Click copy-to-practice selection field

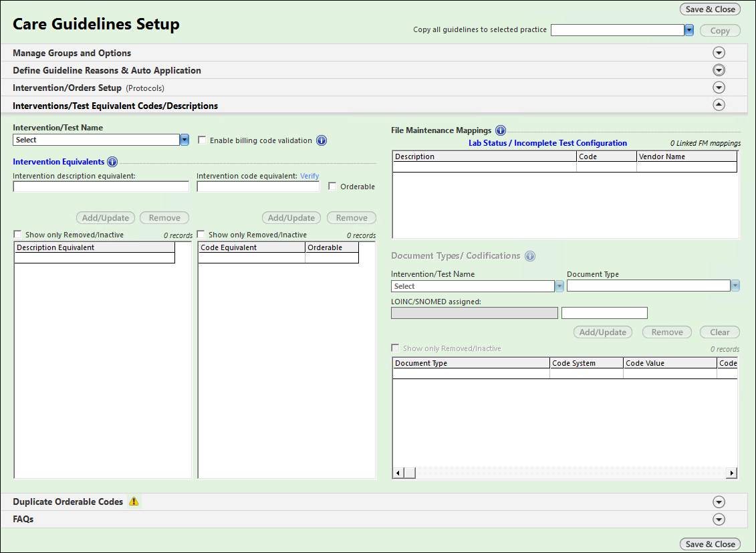[618, 30]
